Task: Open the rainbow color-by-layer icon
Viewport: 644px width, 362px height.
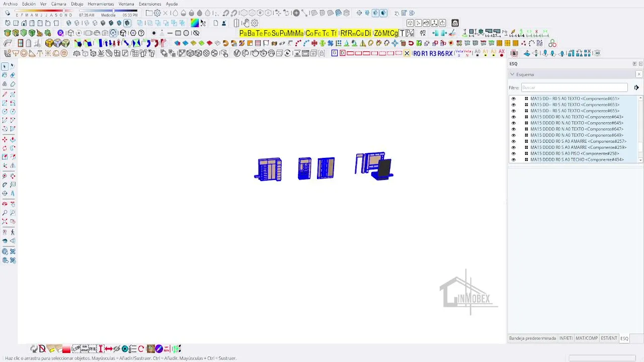Action: [x=195, y=23]
